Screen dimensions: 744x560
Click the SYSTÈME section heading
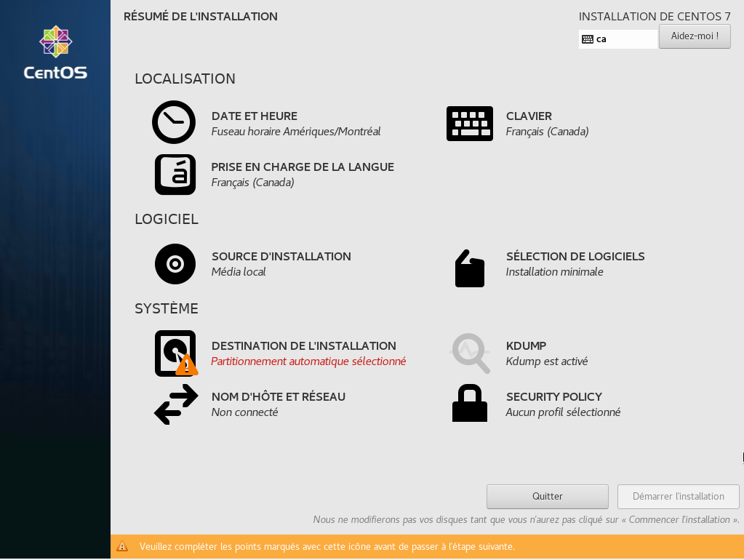tap(167, 308)
